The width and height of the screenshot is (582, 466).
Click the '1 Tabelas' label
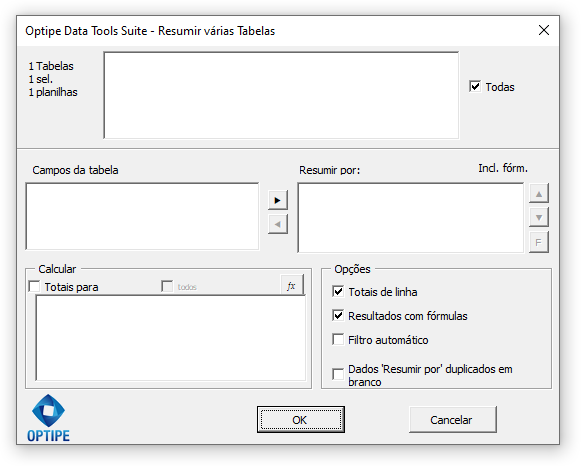(x=51, y=66)
